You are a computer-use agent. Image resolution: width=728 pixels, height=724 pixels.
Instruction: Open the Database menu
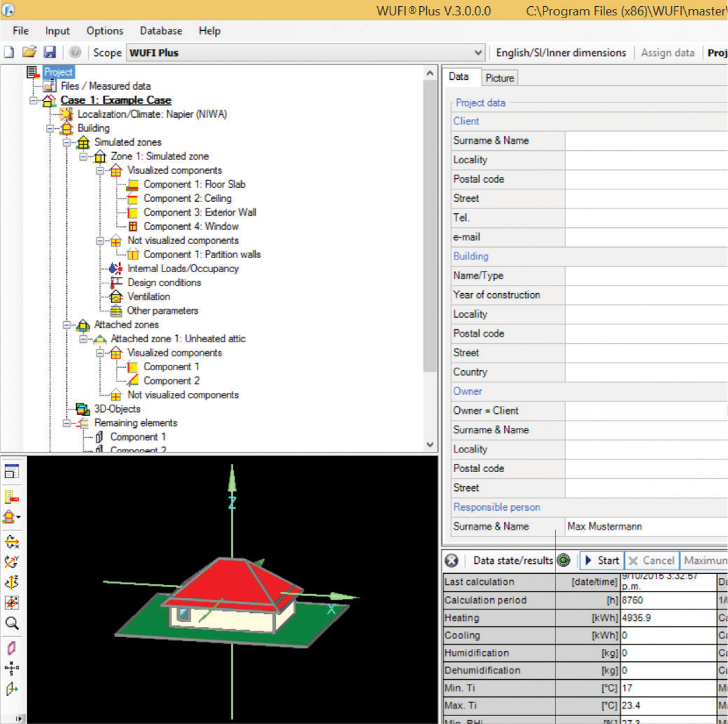point(161,31)
